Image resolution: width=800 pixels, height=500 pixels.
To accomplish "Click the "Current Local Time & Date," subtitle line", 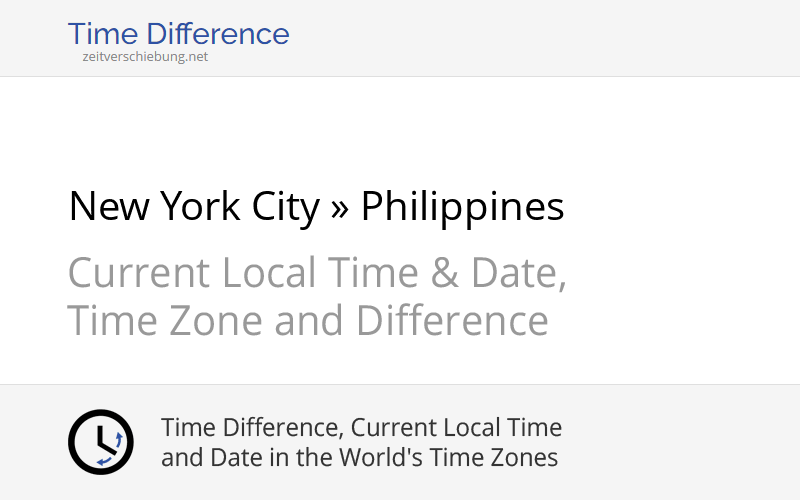I will 317,273.
